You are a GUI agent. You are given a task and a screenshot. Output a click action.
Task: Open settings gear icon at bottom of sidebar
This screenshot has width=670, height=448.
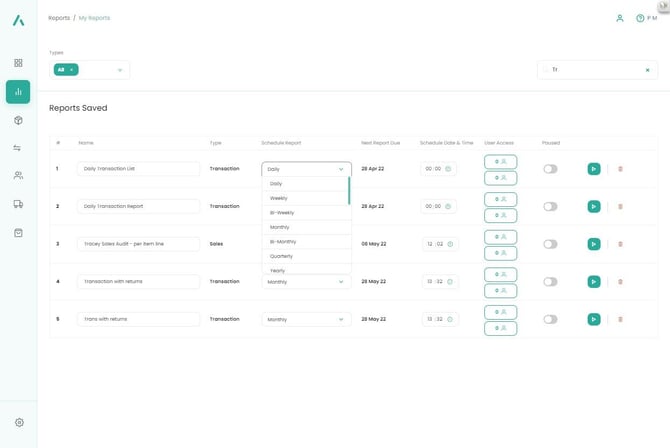click(x=18, y=423)
